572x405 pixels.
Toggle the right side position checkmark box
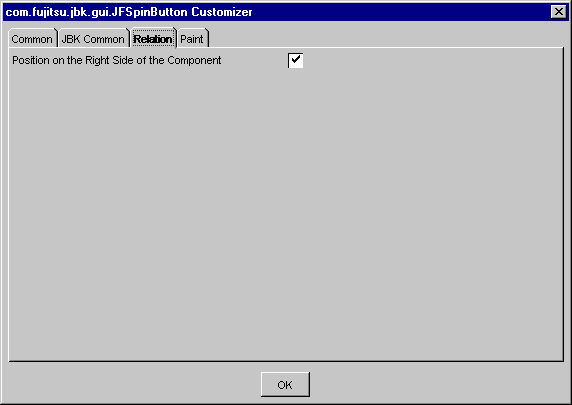295,60
